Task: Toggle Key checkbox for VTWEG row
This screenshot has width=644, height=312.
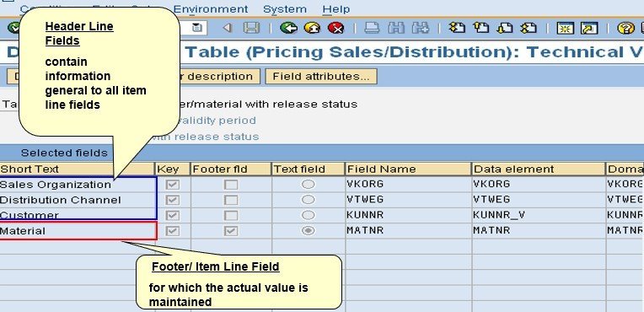Action: [173, 200]
